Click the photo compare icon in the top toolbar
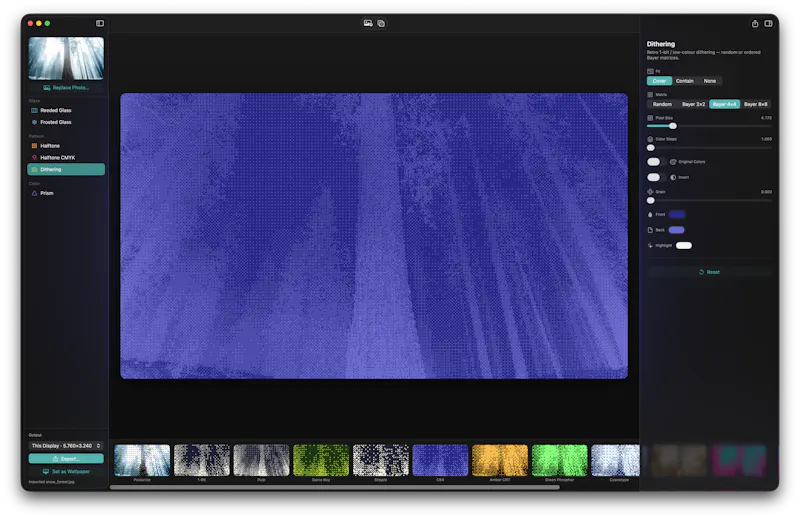This screenshot has height=519, width=800. pos(368,23)
